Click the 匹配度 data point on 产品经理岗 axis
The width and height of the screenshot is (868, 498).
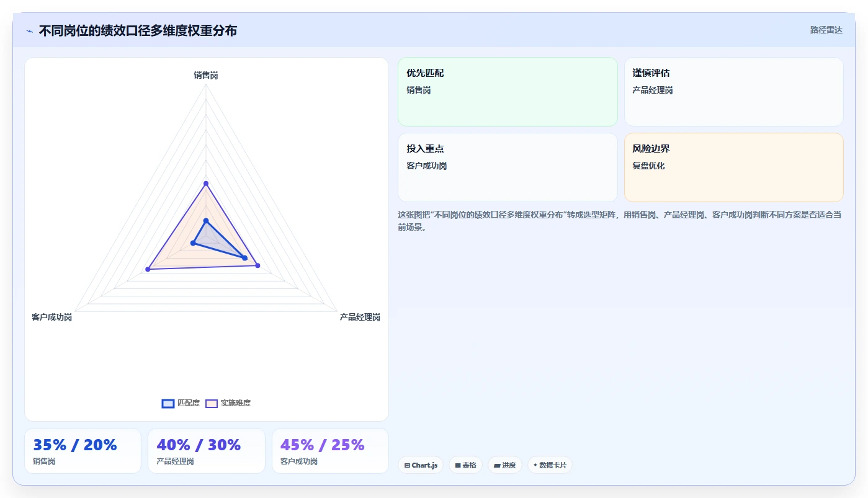[245, 258]
